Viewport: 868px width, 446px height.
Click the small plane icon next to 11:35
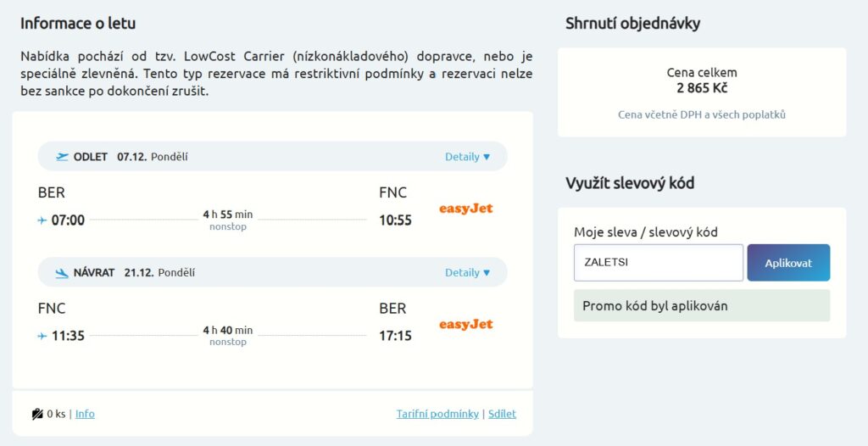(x=42, y=336)
